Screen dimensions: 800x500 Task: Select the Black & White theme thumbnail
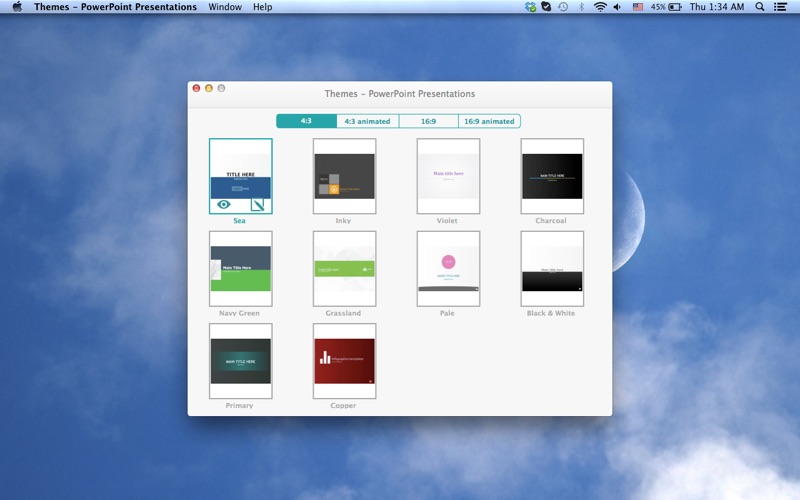click(x=552, y=268)
